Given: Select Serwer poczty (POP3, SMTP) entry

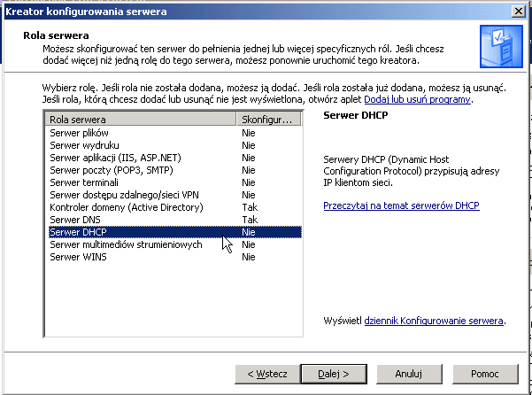Looking at the screenshot, I should [x=173, y=170].
